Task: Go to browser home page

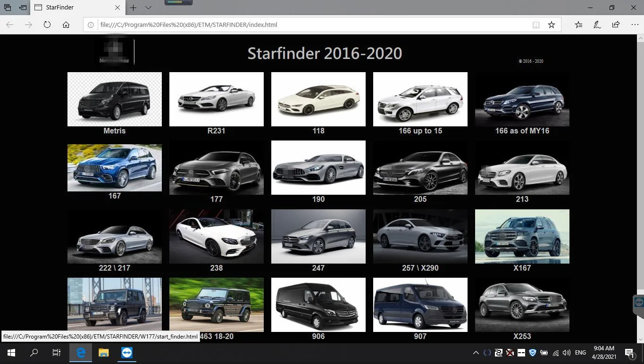Action: (x=66, y=25)
